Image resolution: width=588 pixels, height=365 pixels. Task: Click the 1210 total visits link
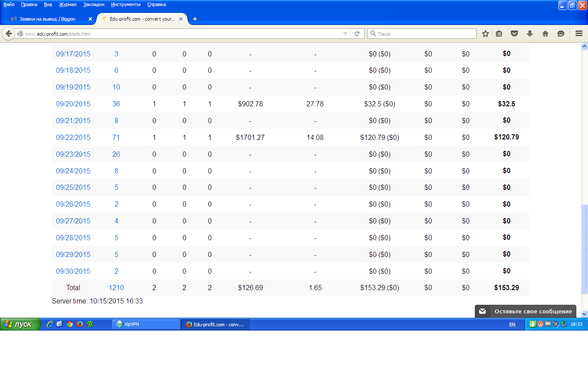[x=116, y=288]
